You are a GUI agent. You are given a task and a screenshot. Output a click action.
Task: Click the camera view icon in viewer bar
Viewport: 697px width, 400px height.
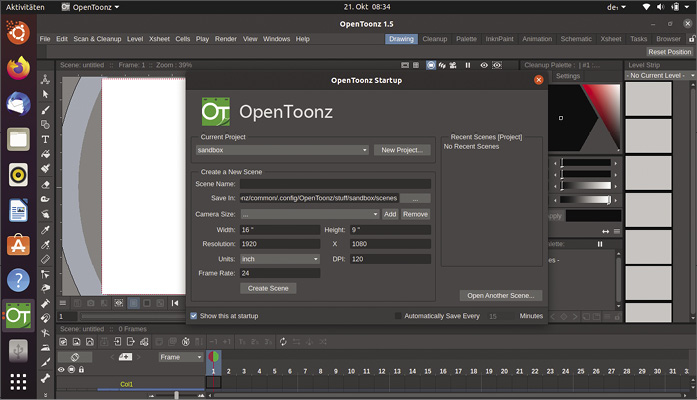453,65
